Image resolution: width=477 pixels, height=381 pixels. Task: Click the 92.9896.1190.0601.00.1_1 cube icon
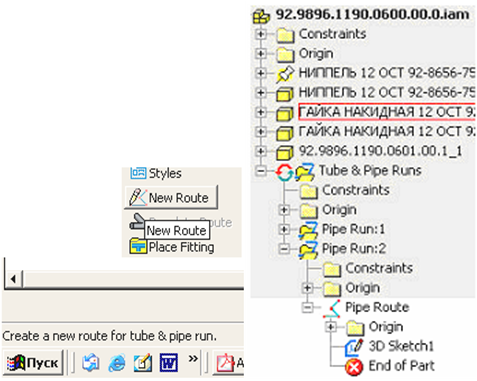click(x=285, y=152)
